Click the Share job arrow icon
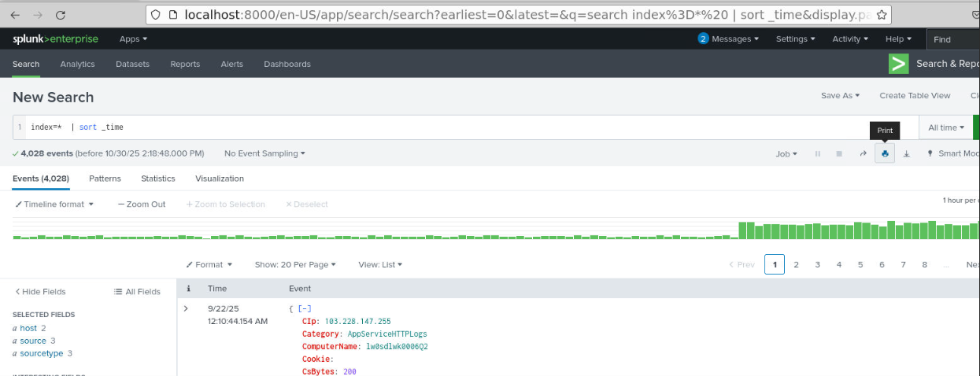 pyautogui.click(x=863, y=154)
